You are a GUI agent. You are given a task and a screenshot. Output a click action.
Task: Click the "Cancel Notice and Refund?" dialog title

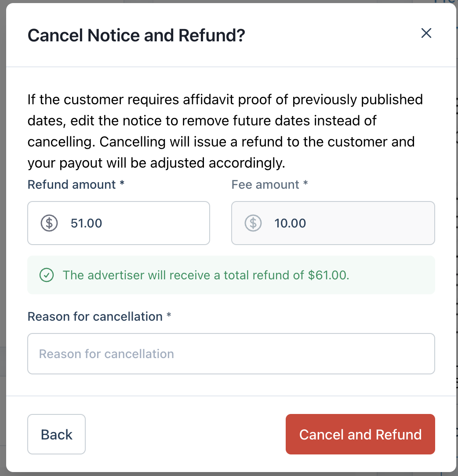[x=136, y=35]
